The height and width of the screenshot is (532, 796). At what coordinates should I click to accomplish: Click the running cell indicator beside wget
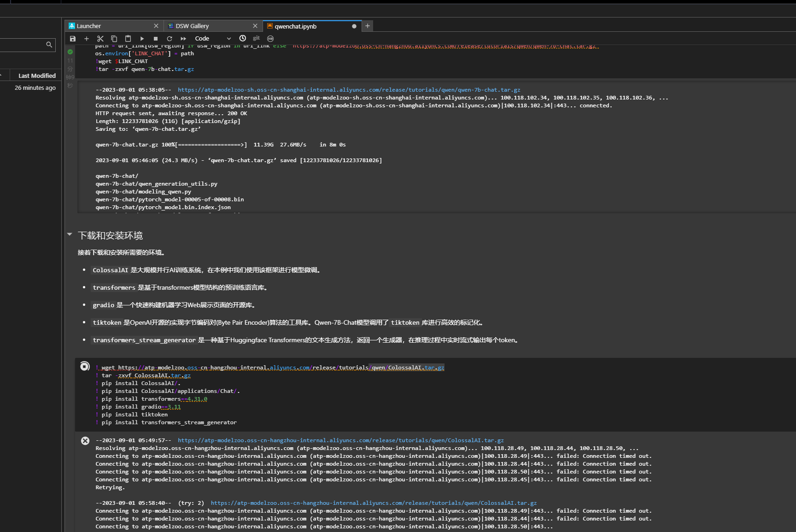click(x=85, y=366)
